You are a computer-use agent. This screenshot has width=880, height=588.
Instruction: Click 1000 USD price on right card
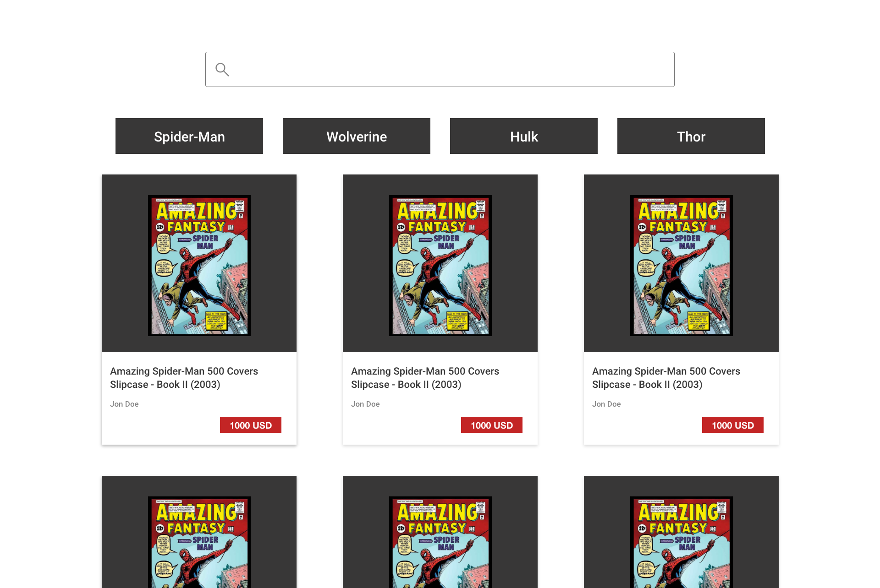(x=733, y=425)
